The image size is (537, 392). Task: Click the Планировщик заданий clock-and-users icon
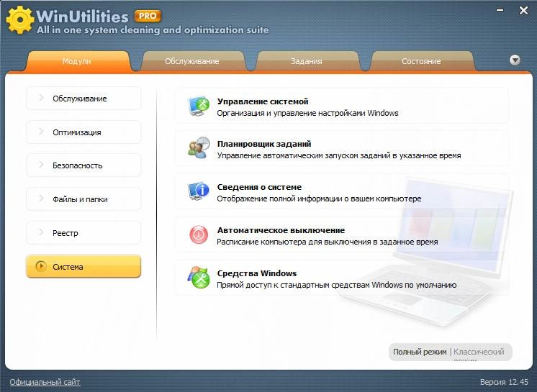point(199,147)
